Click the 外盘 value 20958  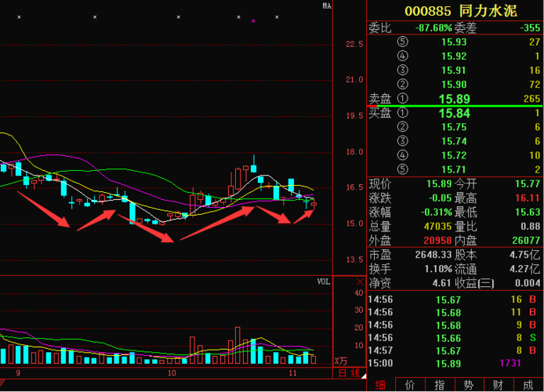coord(438,241)
